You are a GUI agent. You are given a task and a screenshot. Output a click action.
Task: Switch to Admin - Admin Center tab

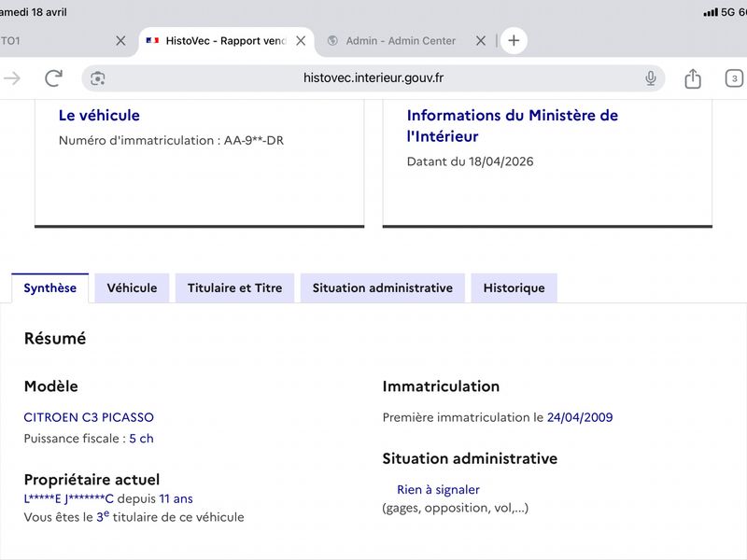pos(401,41)
